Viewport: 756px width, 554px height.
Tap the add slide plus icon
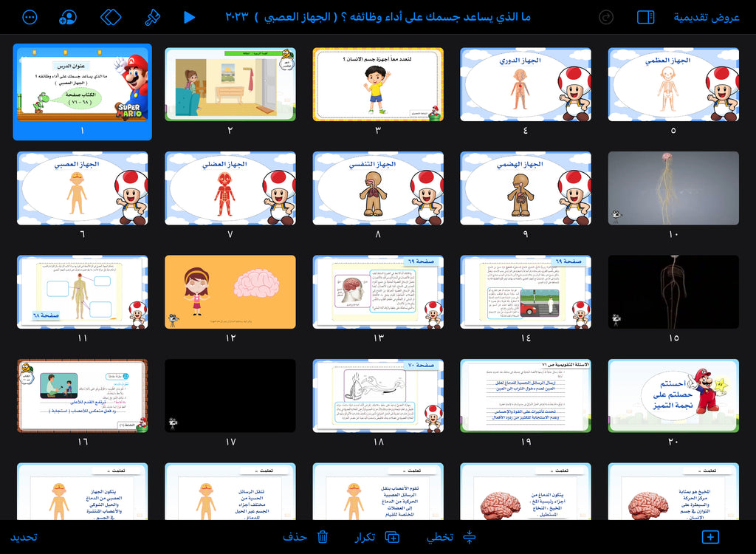click(710, 537)
